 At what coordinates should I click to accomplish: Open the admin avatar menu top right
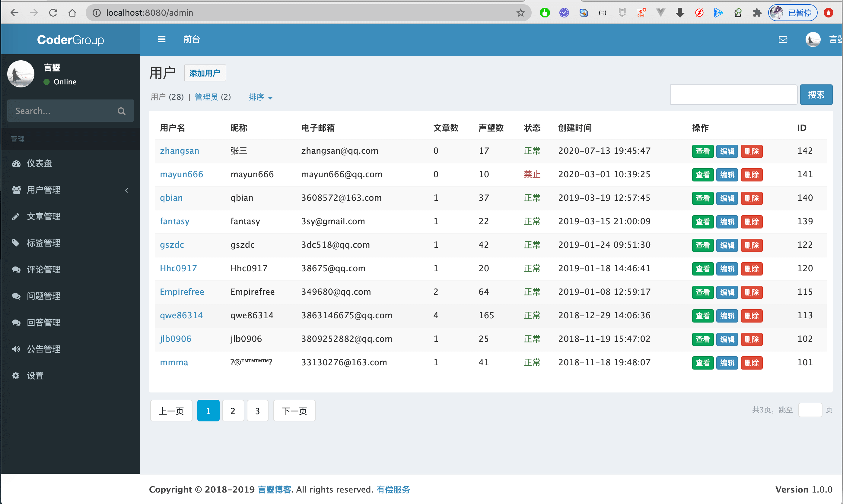click(813, 39)
